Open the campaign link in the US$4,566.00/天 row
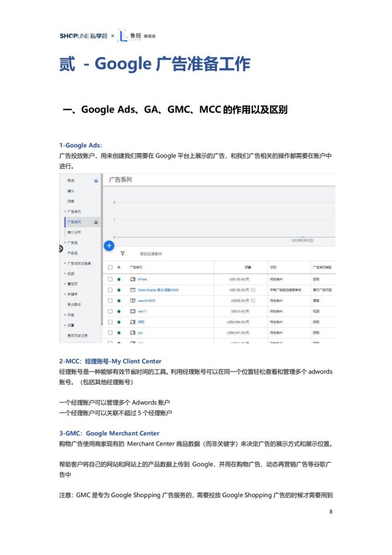The height and width of the screenshot is (555, 392). pos(141,322)
